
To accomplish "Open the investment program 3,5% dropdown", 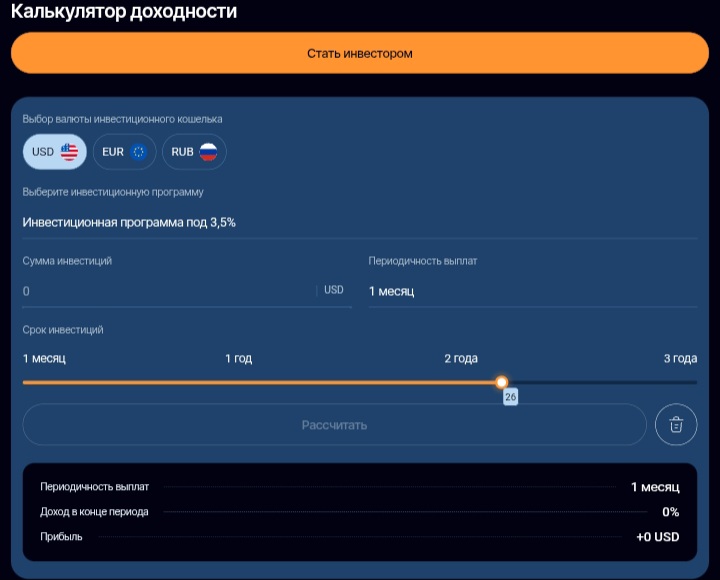I will (x=360, y=222).
